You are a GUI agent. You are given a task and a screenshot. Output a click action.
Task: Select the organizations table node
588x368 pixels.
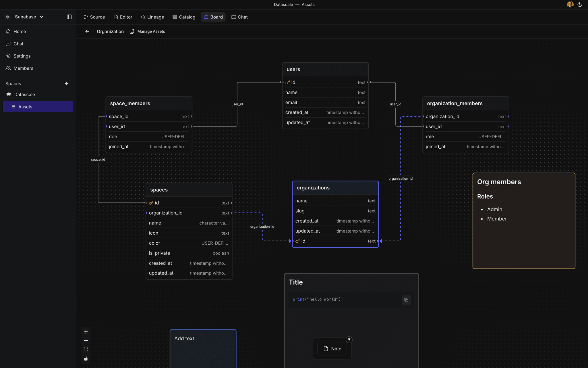(313, 188)
